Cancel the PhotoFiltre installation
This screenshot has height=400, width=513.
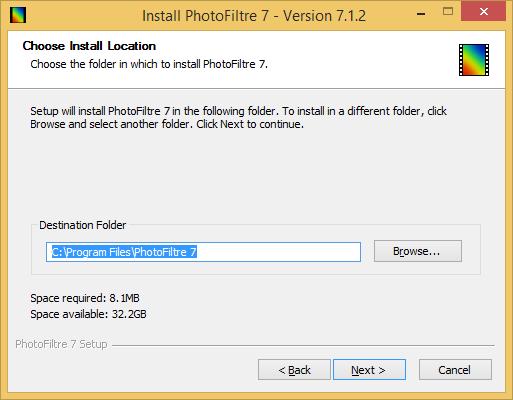pyautogui.click(x=455, y=370)
